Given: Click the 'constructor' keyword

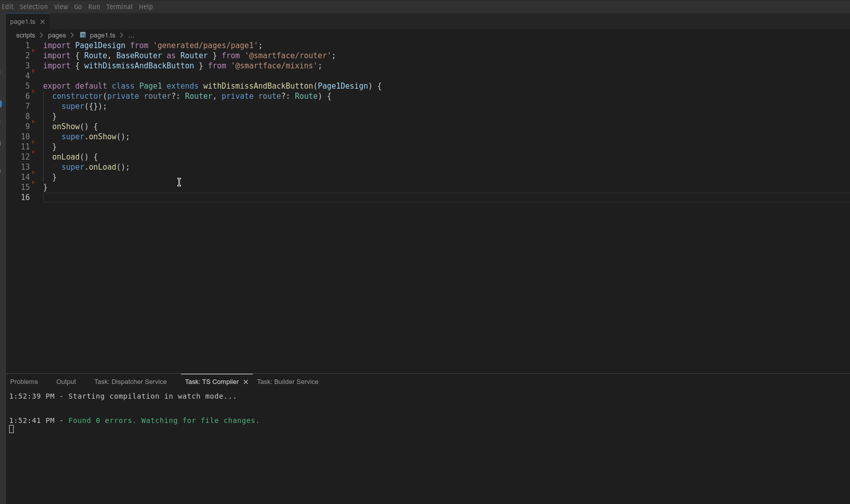Looking at the screenshot, I should (77, 96).
